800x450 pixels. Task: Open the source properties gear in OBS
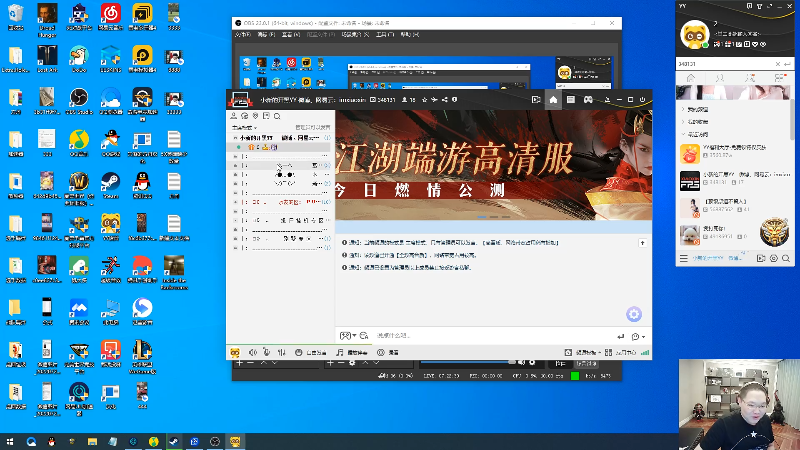click(x=352, y=363)
